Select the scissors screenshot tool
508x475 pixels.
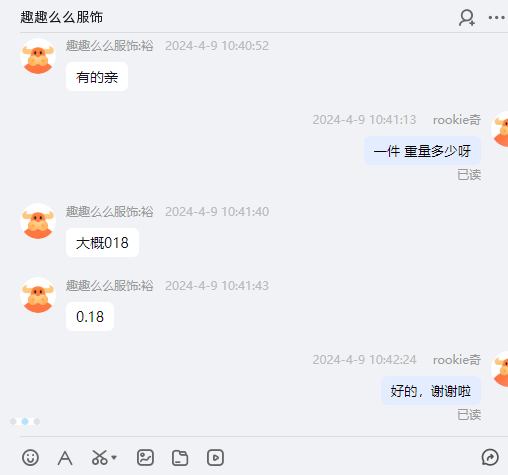(100, 457)
